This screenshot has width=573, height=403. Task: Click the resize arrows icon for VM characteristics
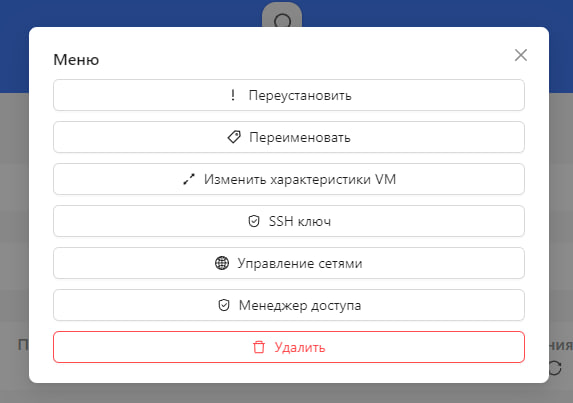click(x=189, y=179)
